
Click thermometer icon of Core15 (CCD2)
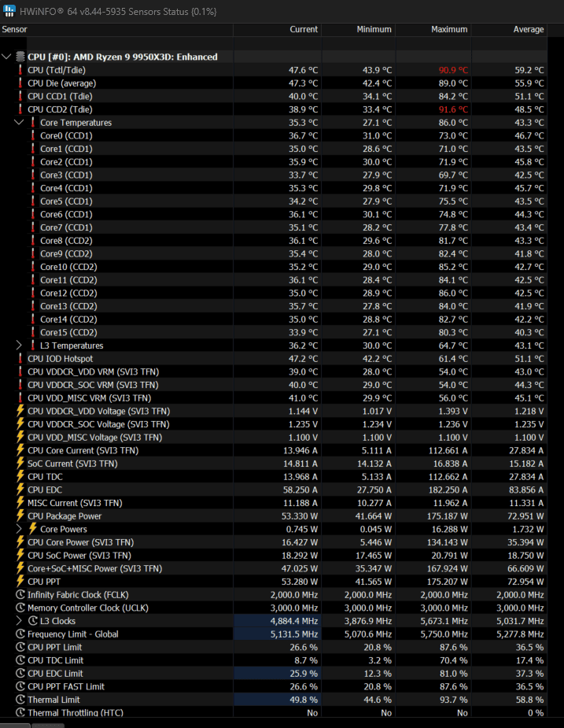coord(32,332)
